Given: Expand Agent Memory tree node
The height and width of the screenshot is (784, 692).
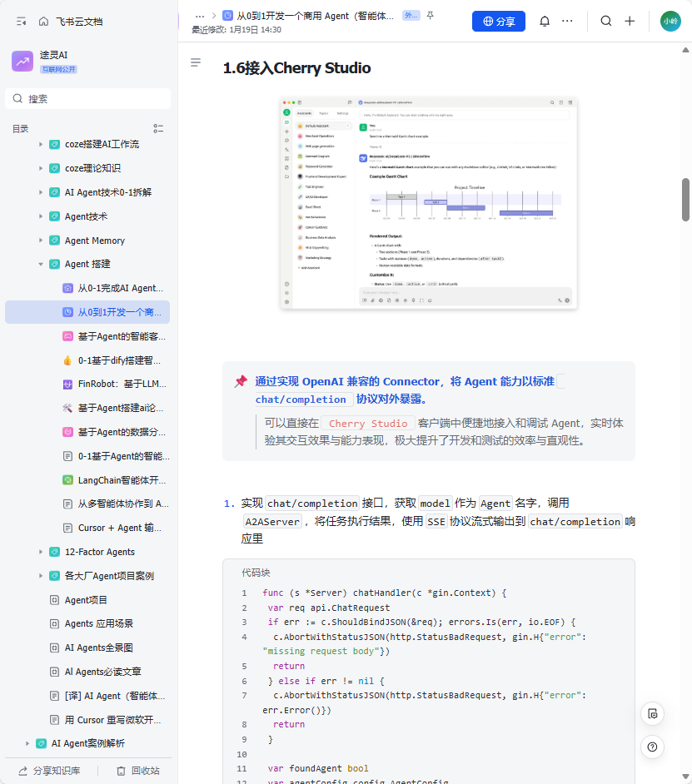Looking at the screenshot, I should pyautogui.click(x=41, y=240).
